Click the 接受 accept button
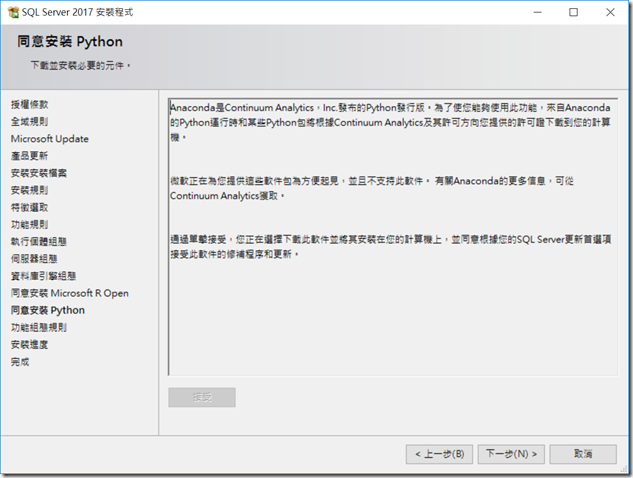This screenshot has height=478, width=633. [202, 397]
